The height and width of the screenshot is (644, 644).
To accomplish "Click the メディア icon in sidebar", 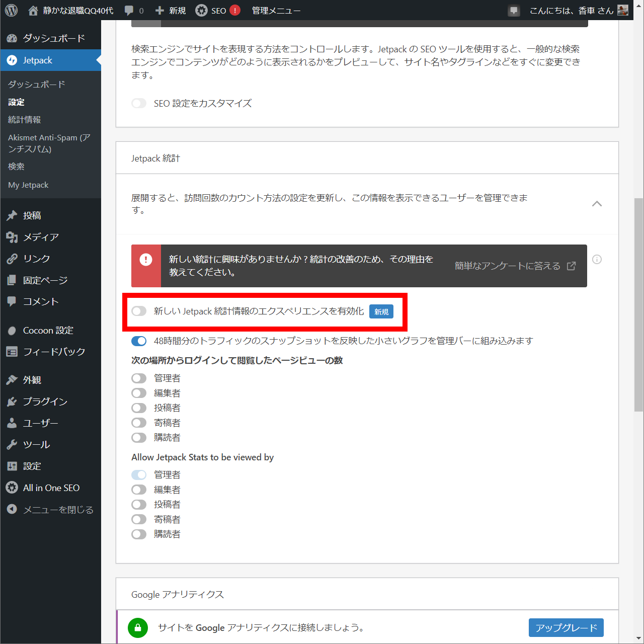I will click(x=12, y=237).
